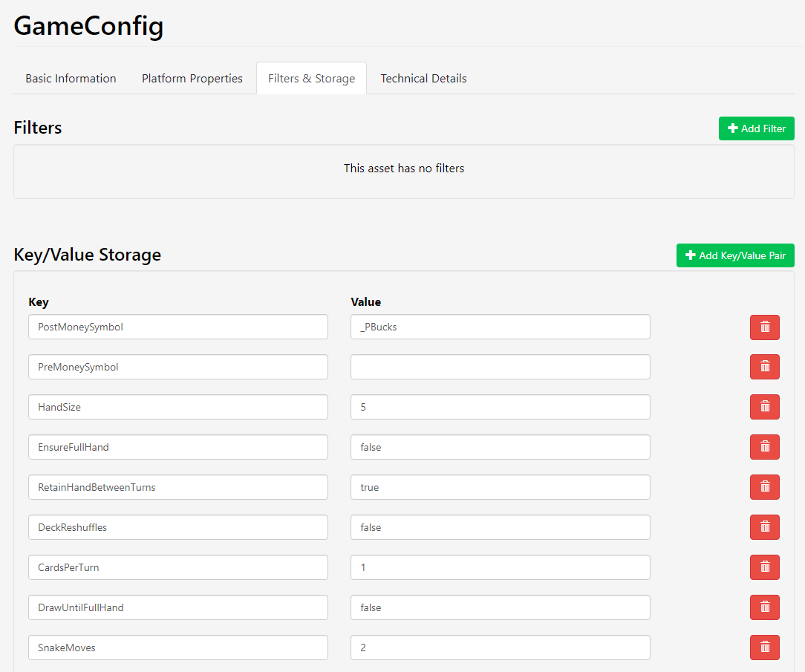Delete the SnakeMoves entry
Viewport: 805px width, 672px height.
click(x=764, y=647)
